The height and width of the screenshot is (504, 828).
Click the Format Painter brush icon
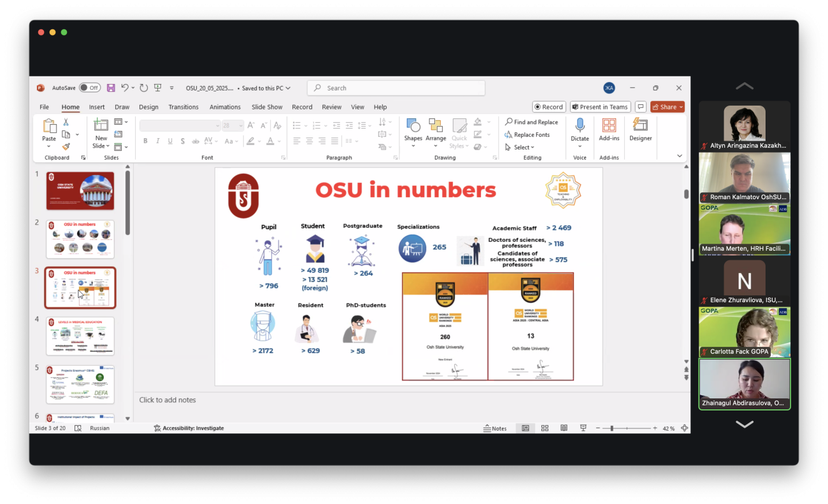pos(66,146)
